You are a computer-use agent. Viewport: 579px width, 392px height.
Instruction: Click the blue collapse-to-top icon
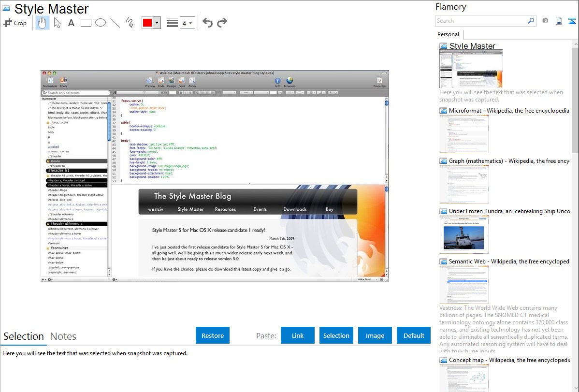[572, 21]
